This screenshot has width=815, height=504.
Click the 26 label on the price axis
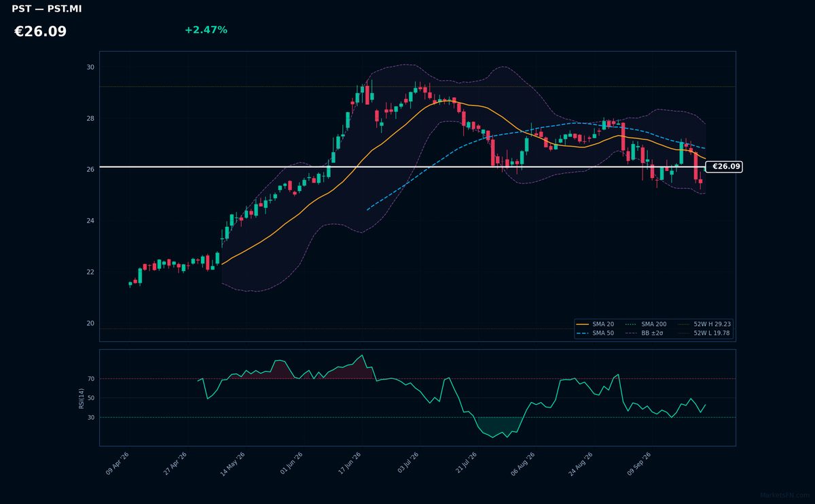click(x=90, y=170)
